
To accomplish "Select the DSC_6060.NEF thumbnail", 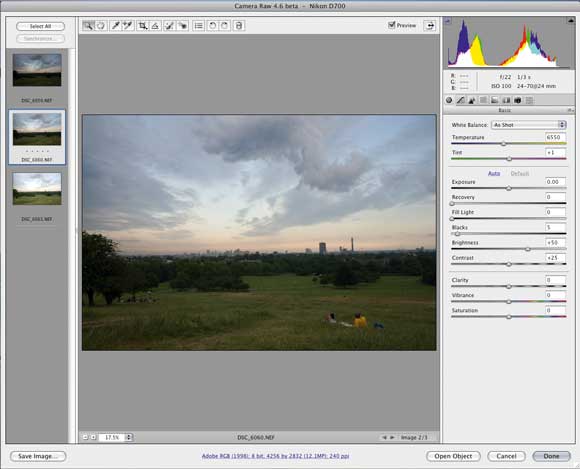I will (x=37, y=129).
